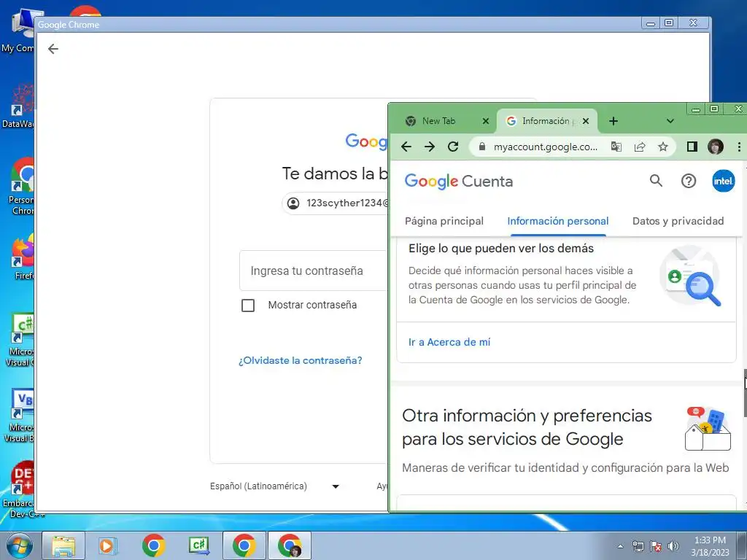Click the active Chrome taskbar button with profile badge
This screenshot has height=560, width=747.
coord(289,545)
